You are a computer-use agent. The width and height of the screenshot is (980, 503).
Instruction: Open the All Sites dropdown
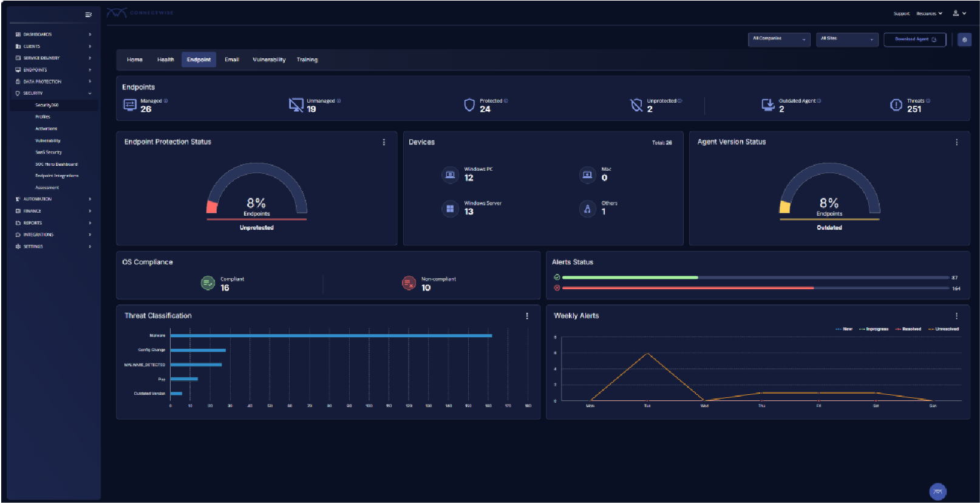pyautogui.click(x=846, y=39)
